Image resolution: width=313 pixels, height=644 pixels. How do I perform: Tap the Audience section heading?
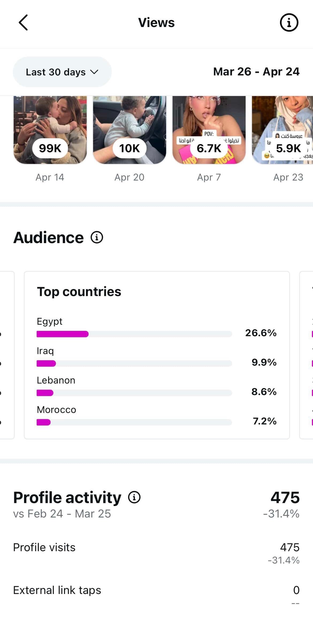[x=48, y=237]
